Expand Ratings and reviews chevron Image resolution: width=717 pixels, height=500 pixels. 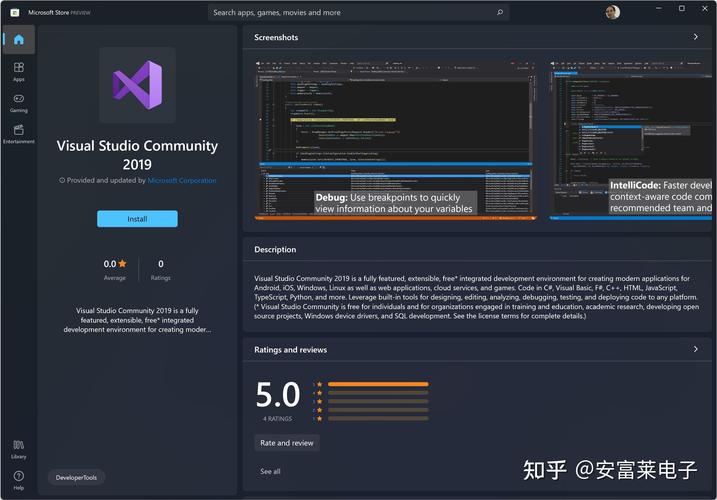(696, 349)
